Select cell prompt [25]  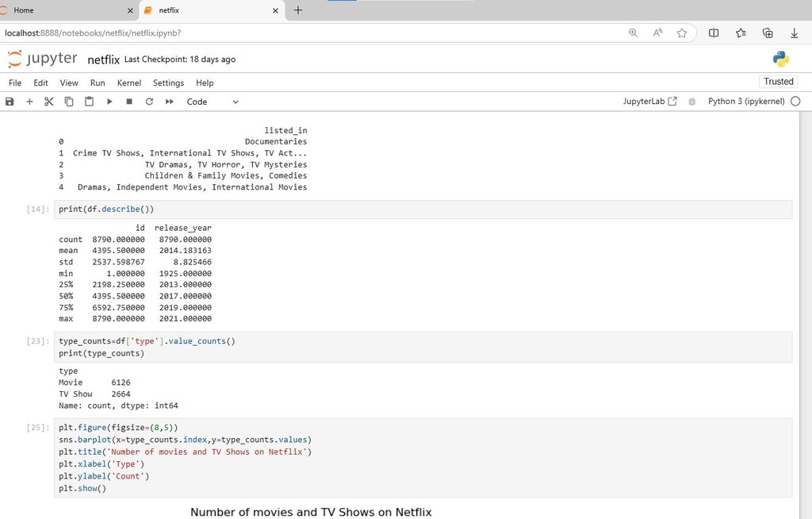(38, 427)
